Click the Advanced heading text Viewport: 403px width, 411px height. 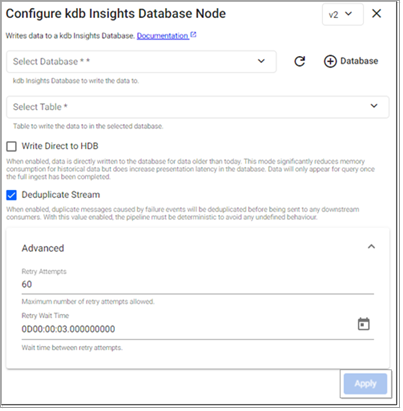pyautogui.click(x=43, y=248)
